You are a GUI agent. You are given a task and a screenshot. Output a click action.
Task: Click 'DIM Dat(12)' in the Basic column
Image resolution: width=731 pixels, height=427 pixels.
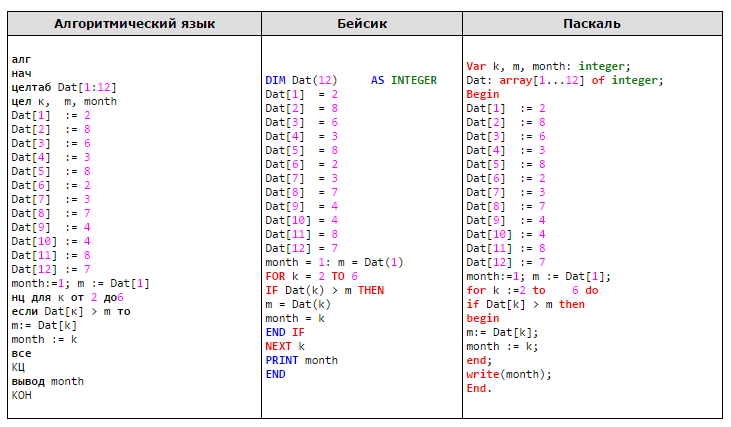coord(301,80)
